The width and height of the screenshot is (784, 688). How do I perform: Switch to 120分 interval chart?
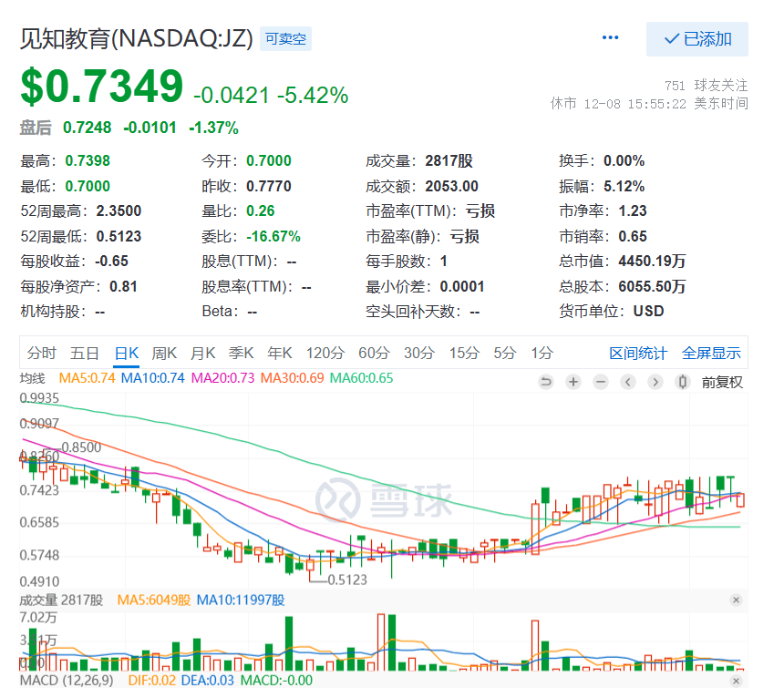(325, 354)
